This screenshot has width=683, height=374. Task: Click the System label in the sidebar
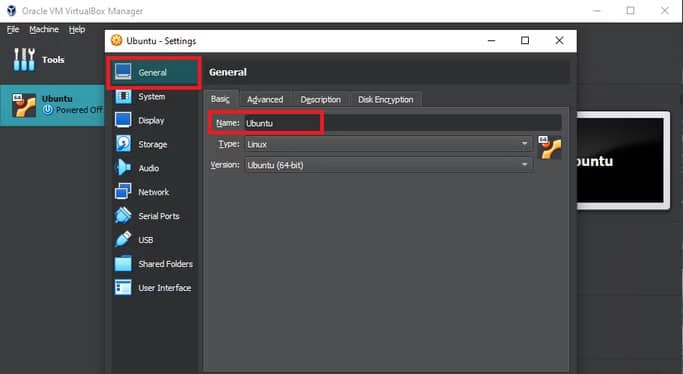point(152,97)
